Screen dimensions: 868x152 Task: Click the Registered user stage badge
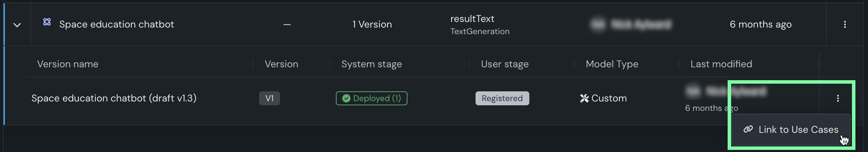coord(502,98)
